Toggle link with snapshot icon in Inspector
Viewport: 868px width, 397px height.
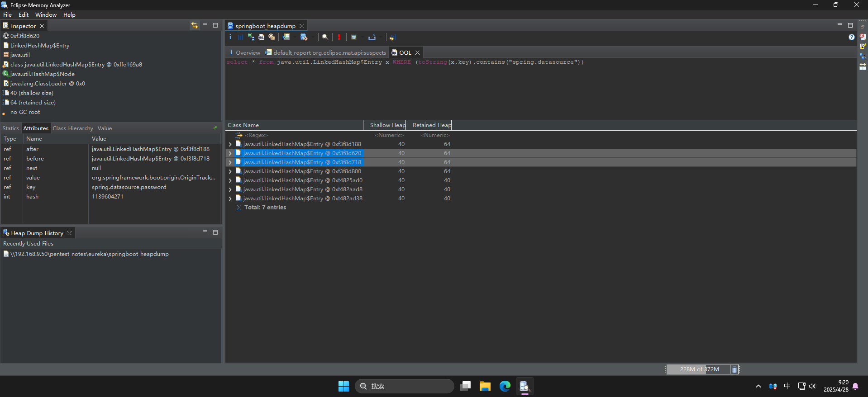[x=194, y=25]
